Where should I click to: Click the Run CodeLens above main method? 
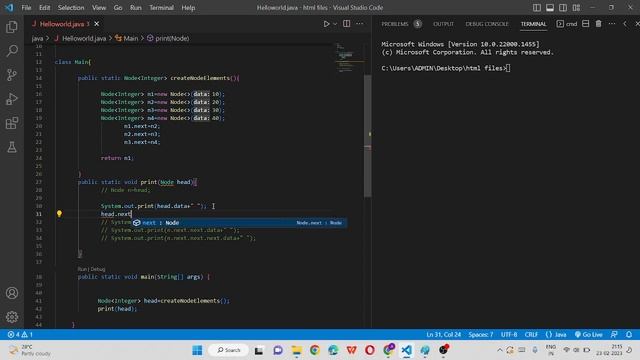[82, 269]
